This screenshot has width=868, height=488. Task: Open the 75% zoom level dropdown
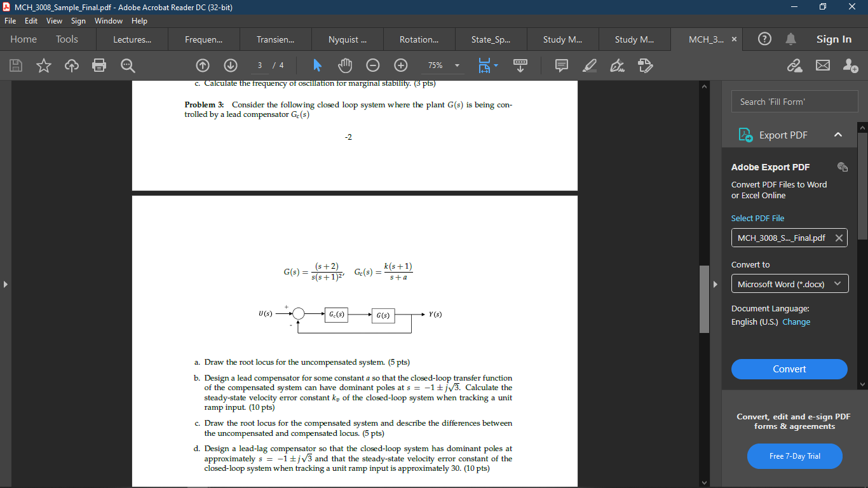456,65
